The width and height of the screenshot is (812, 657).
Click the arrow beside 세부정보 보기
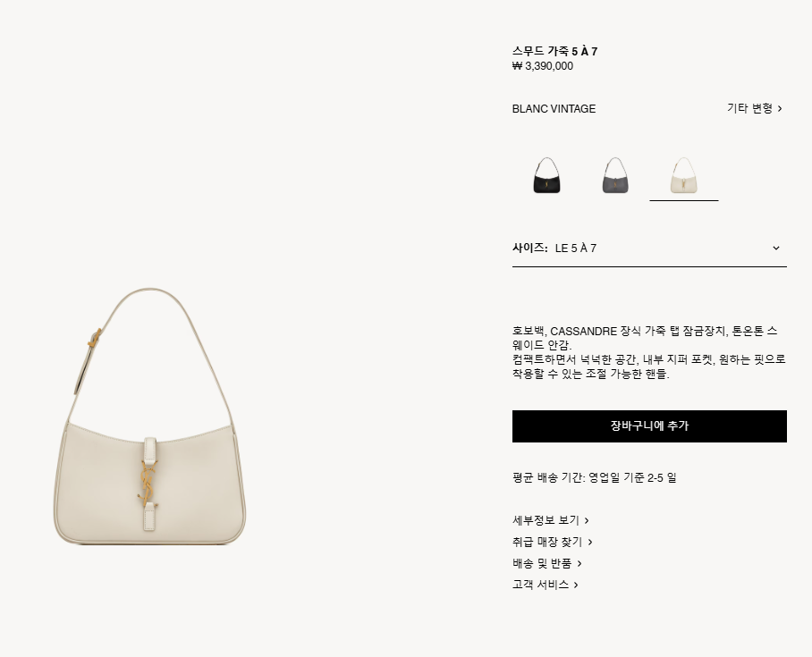[x=587, y=520]
